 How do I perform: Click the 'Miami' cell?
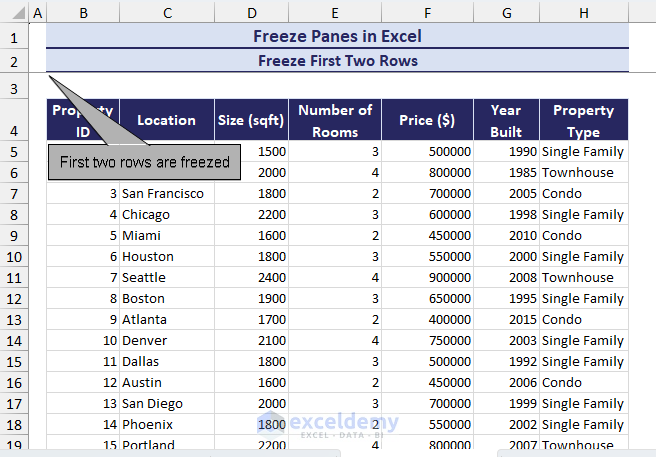167,236
